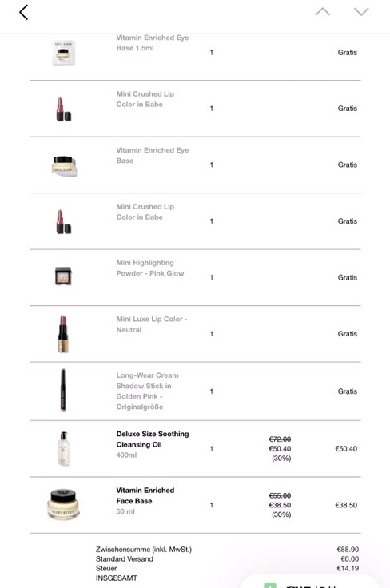390x588 pixels.
Task: Select Mini Luxe Lip Color - Neutral name
Action: coord(152,324)
